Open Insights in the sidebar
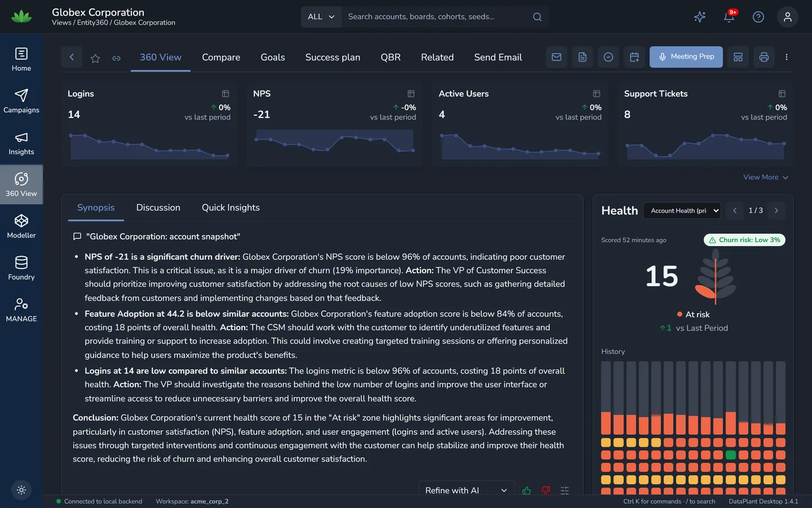 (21, 143)
